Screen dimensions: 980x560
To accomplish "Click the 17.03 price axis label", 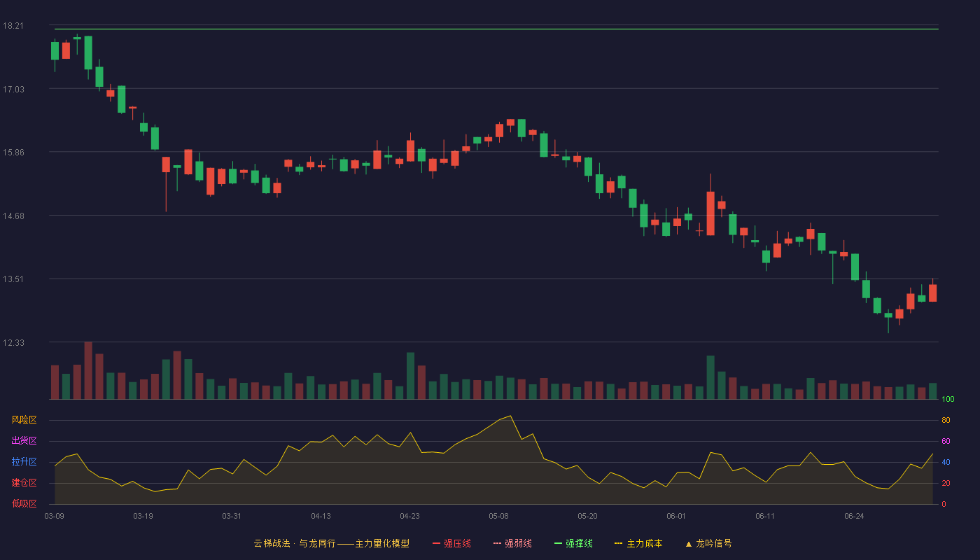I will [x=13, y=89].
